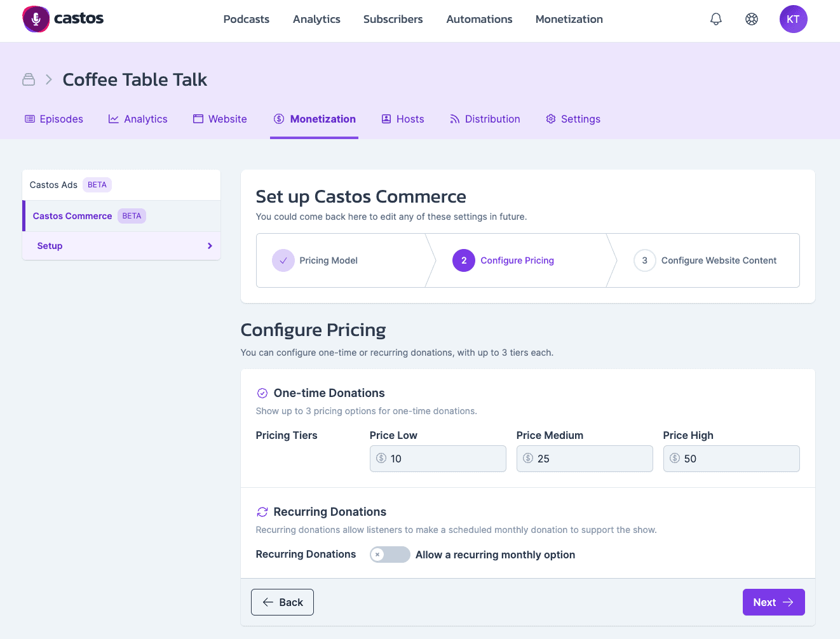Click the dollar icon in Price Low

pyautogui.click(x=381, y=458)
